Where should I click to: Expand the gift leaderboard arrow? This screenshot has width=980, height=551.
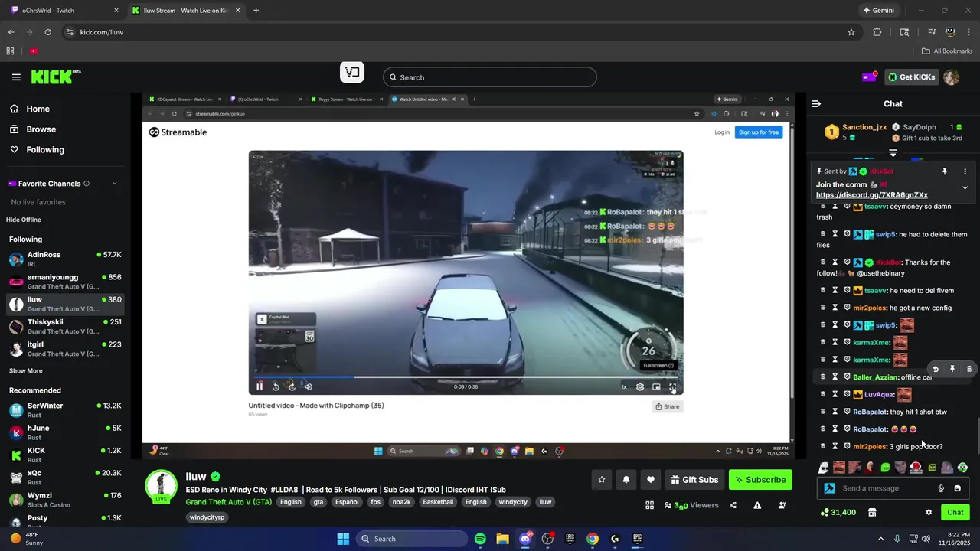point(893,153)
